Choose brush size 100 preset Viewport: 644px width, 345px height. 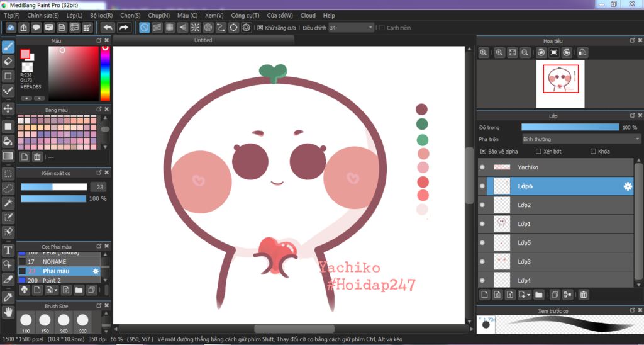[26, 323]
